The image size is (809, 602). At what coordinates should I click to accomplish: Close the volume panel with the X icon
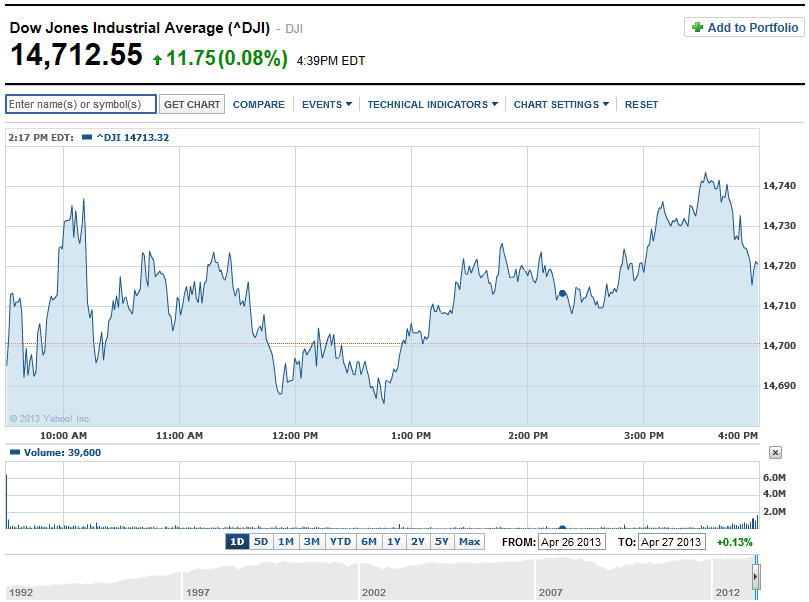coord(775,453)
